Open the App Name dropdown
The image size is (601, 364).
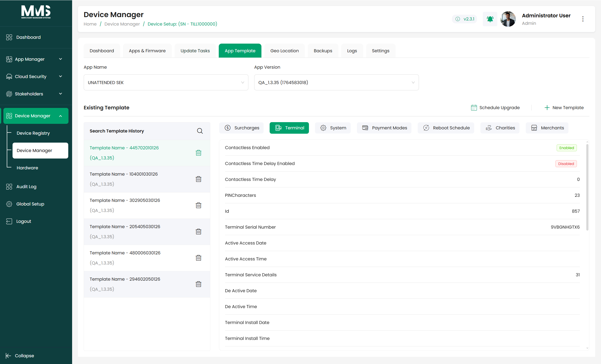point(166,82)
